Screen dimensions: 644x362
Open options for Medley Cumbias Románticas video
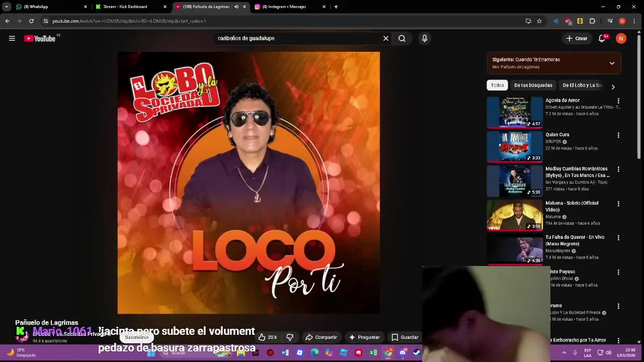pyautogui.click(x=618, y=169)
